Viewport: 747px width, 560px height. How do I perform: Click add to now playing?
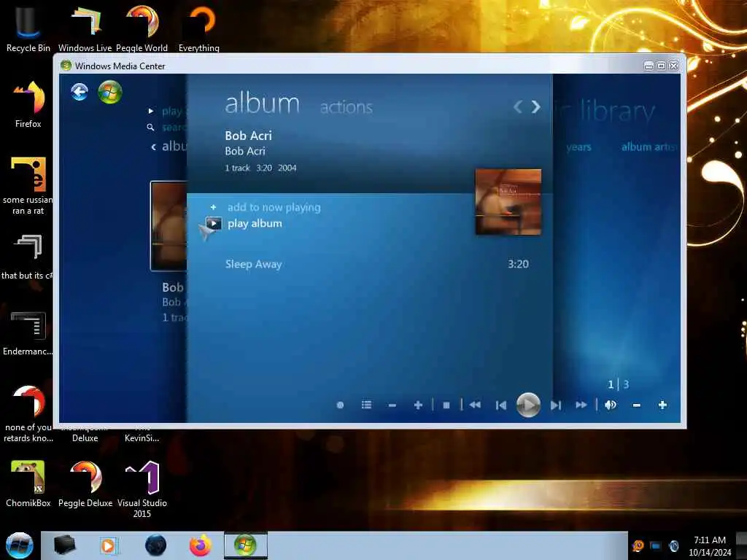[274, 207]
